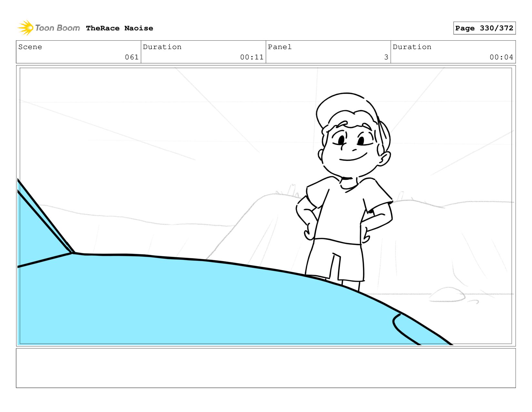The image size is (532, 412).
Task: Click the 'Scene' header label
Action: pyautogui.click(x=30, y=47)
